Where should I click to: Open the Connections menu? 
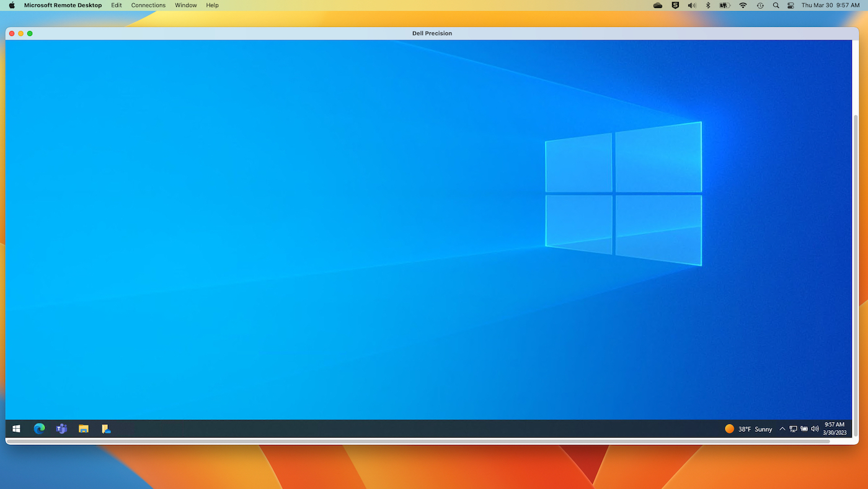(x=148, y=5)
